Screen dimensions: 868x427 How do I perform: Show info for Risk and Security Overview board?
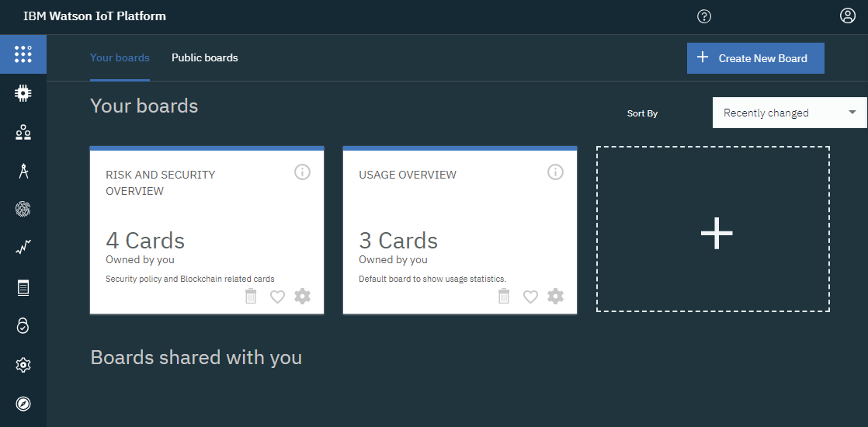(302, 172)
